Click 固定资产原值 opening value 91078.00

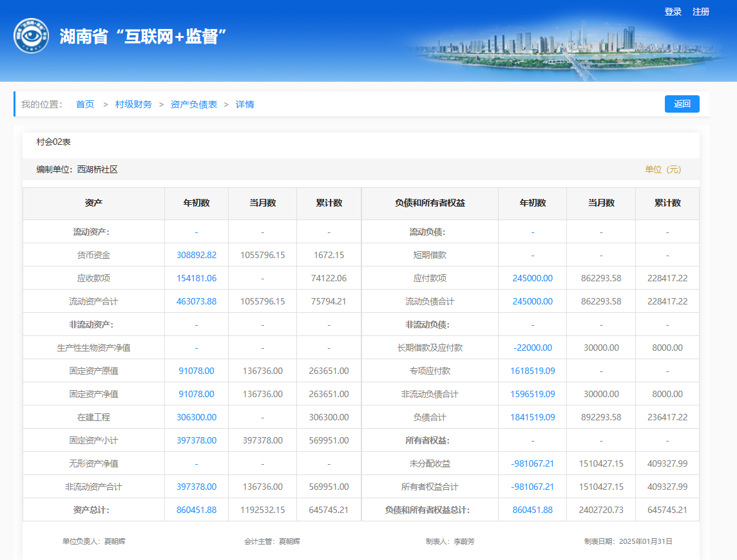pos(196,371)
